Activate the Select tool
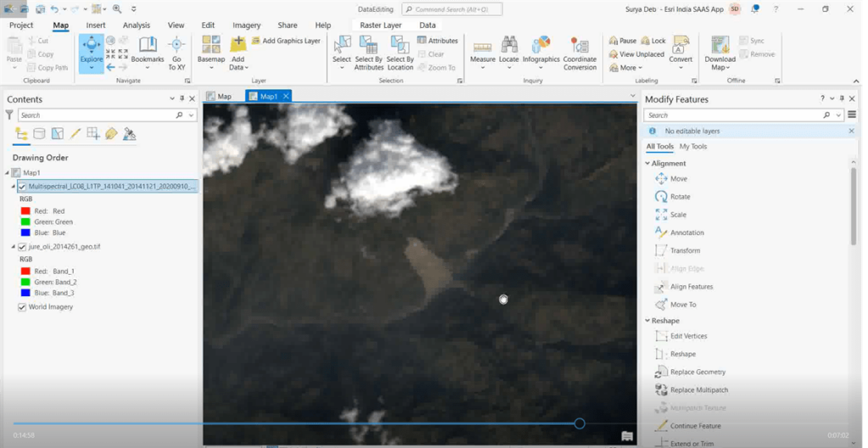This screenshot has width=868, height=448. click(342, 53)
